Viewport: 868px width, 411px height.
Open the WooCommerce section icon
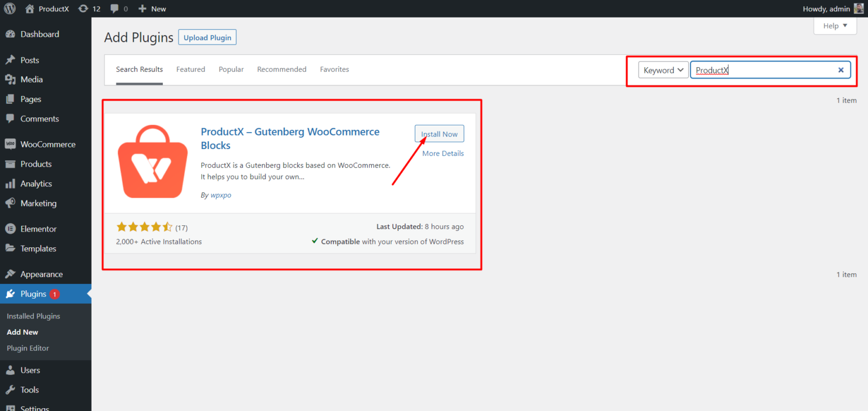click(11, 144)
